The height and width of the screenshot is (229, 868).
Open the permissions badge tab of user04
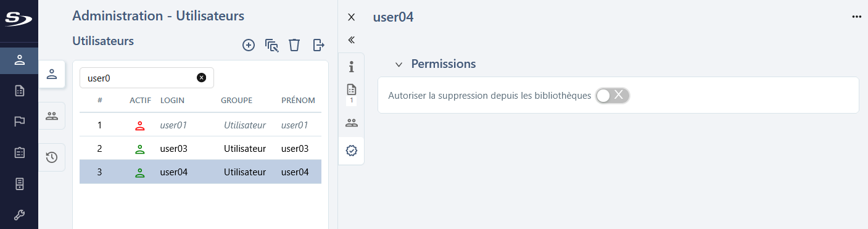[x=352, y=151]
